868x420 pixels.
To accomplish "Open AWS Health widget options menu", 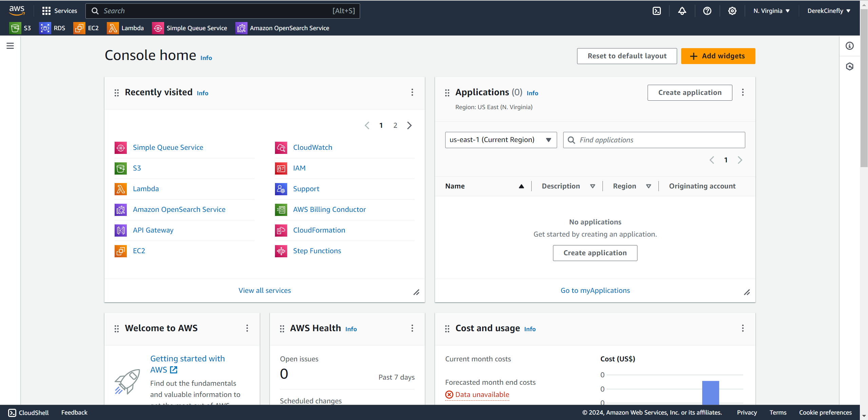I will (x=412, y=328).
